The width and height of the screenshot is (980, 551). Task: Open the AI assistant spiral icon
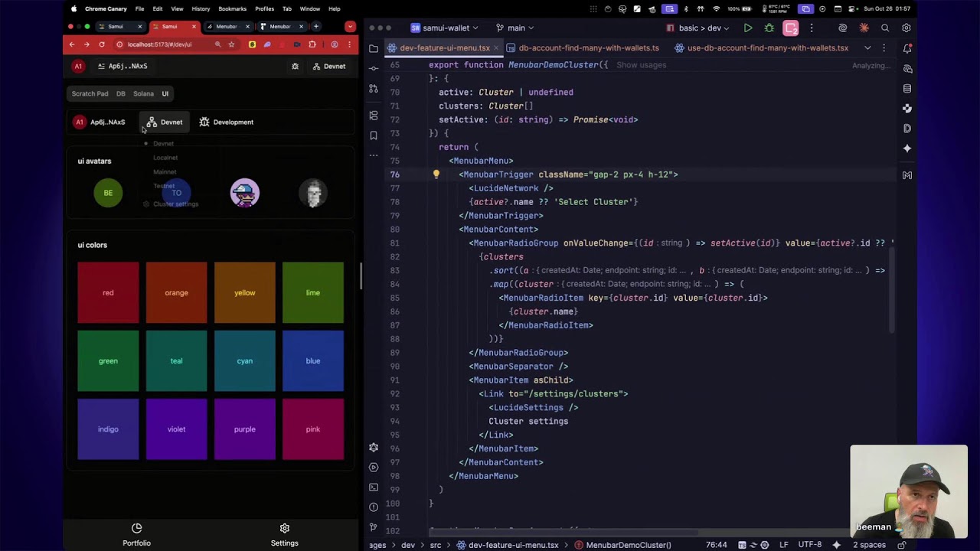(x=842, y=28)
